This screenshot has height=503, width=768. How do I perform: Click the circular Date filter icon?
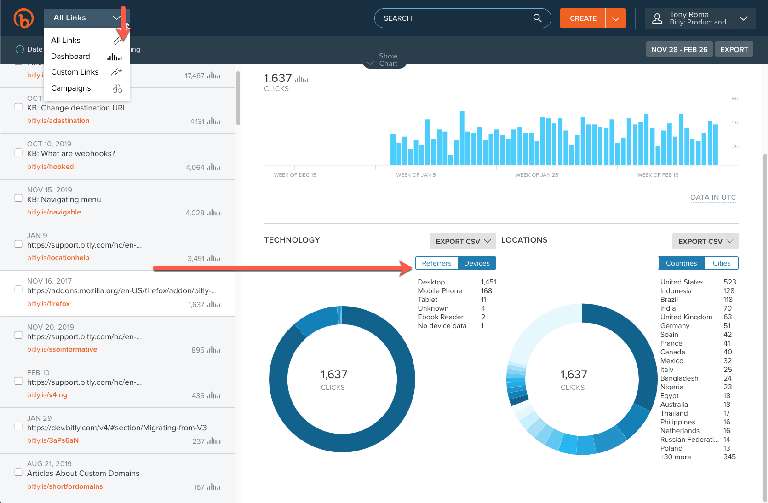click(x=20, y=49)
